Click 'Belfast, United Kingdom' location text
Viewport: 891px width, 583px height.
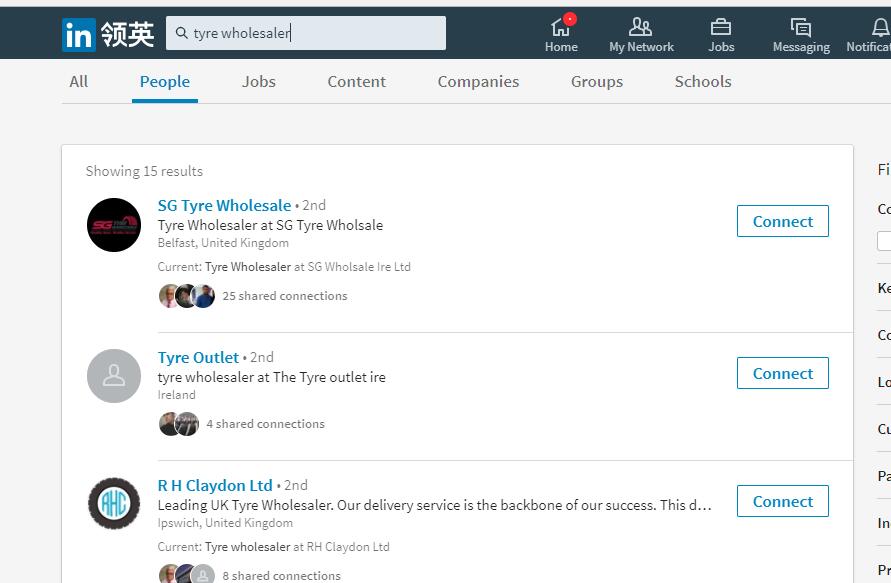click(223, 243)
